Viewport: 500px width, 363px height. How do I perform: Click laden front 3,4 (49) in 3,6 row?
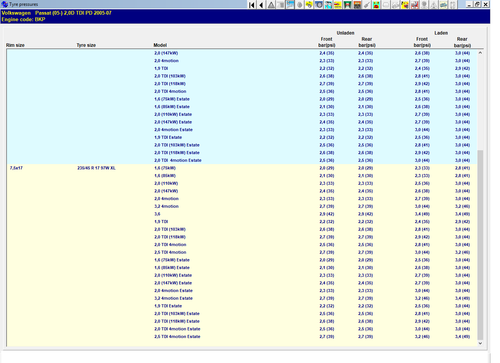[x=422, y=214]
